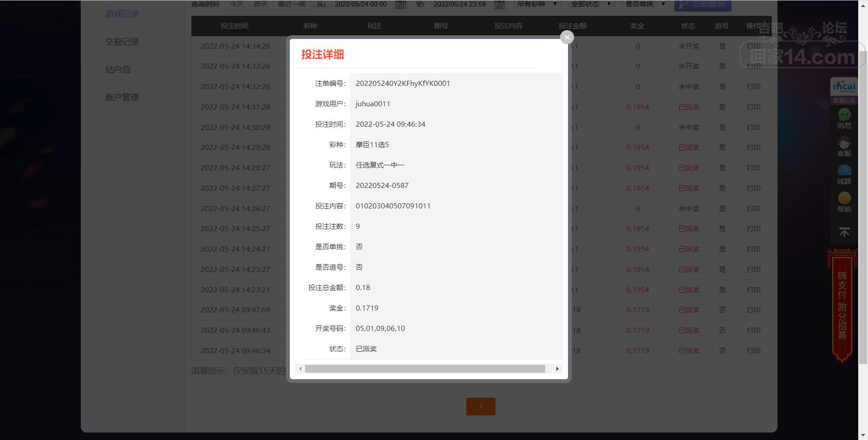Viewport: 868px width, 440px height.
Task: Click the 立即查询 search button
Action: pyautogui.click(x=703, y=5)
